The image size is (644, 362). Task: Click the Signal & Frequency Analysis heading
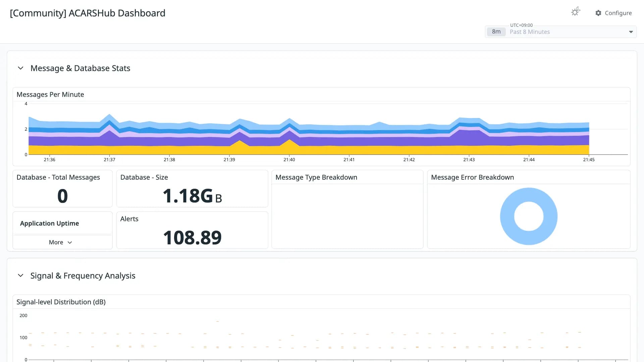coord(83,276)
